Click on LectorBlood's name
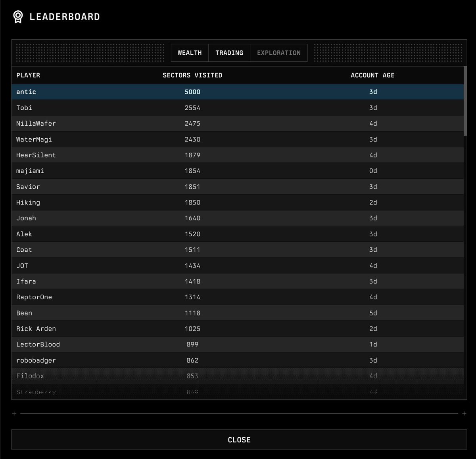The height and width of the screenshot is (459, 476). [38, 344]
